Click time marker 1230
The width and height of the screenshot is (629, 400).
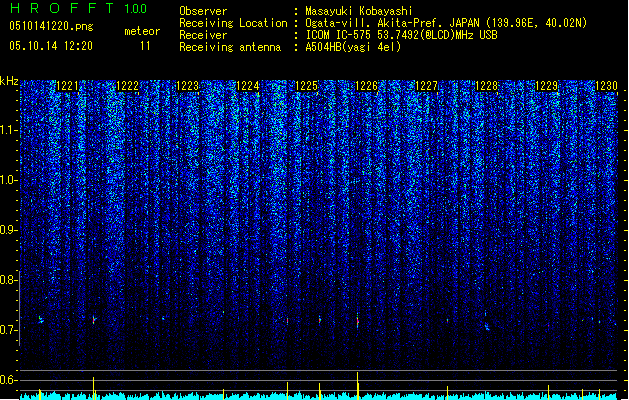coord(606,86)
